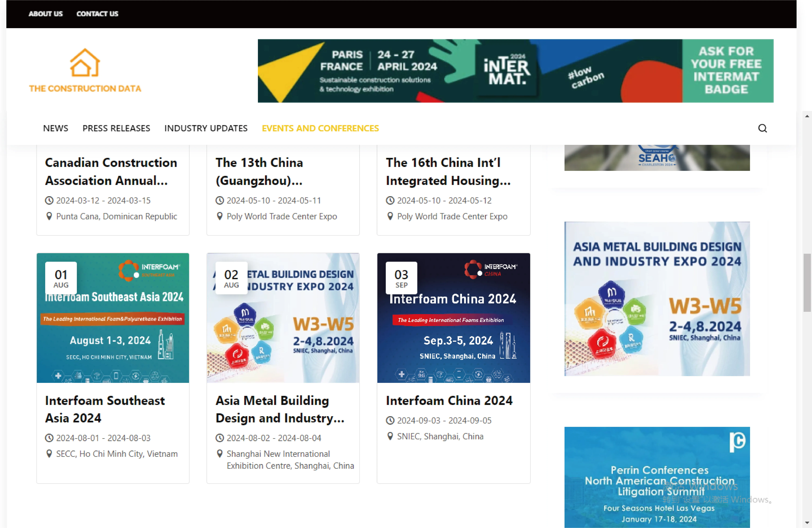The image size is (812, 528).
Task: Click Interfoam Southeast Asia event image
Action: [113, 318]
